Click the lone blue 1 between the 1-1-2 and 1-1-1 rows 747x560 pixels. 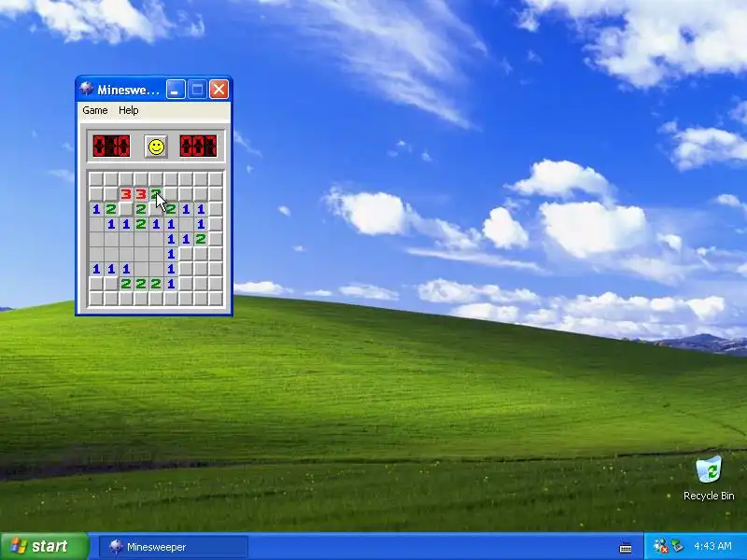[x=171, y=254]
